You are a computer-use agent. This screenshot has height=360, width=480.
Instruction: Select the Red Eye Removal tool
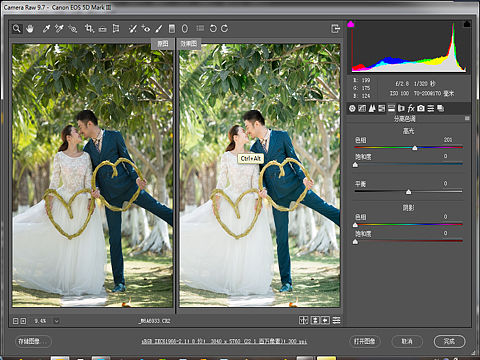pos(146,29)
